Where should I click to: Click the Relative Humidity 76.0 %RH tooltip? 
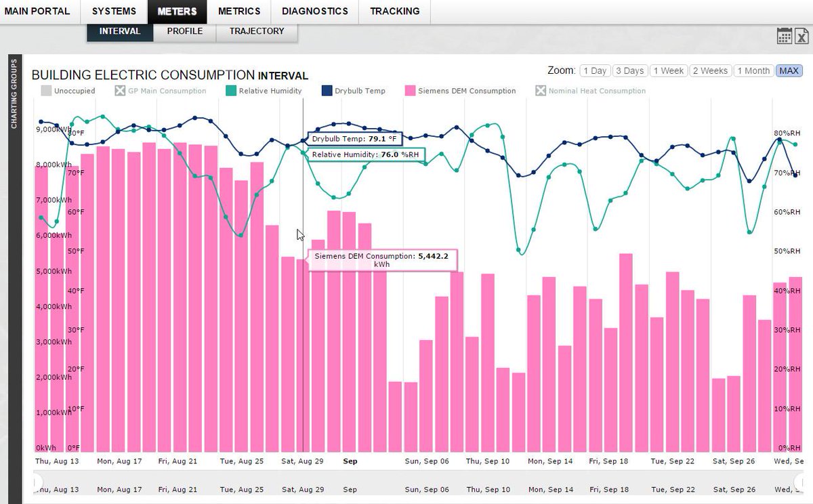367,154
